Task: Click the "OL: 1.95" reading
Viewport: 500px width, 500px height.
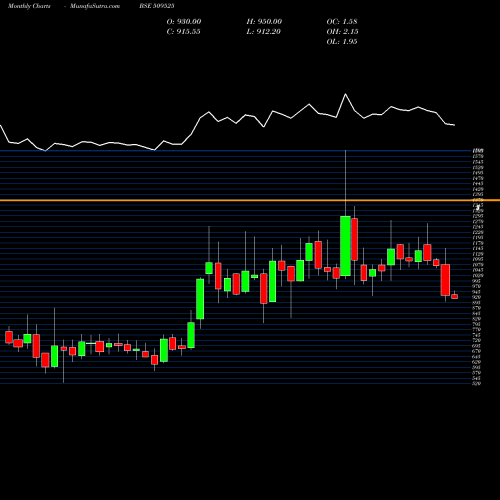Action: (342, 42)
